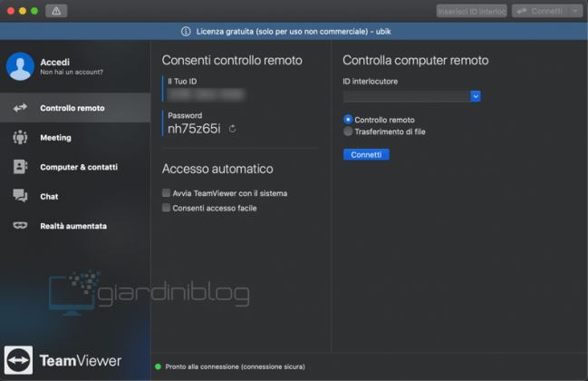Click the Accesso automatico heading

click(217, 169)
